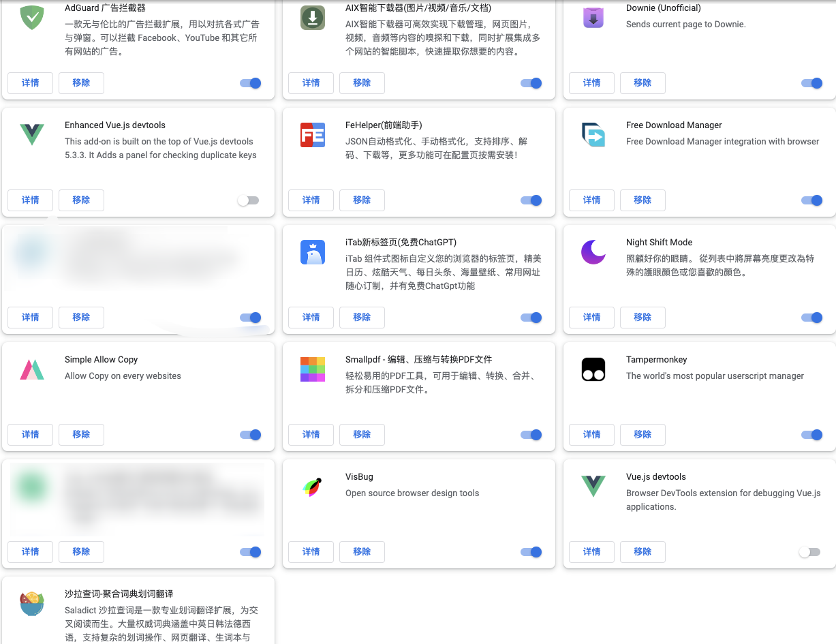This screenshot has width=836, height=644.
Task: Click 移除 on the Tampermonkey card
Action: (x=643, y=435)
